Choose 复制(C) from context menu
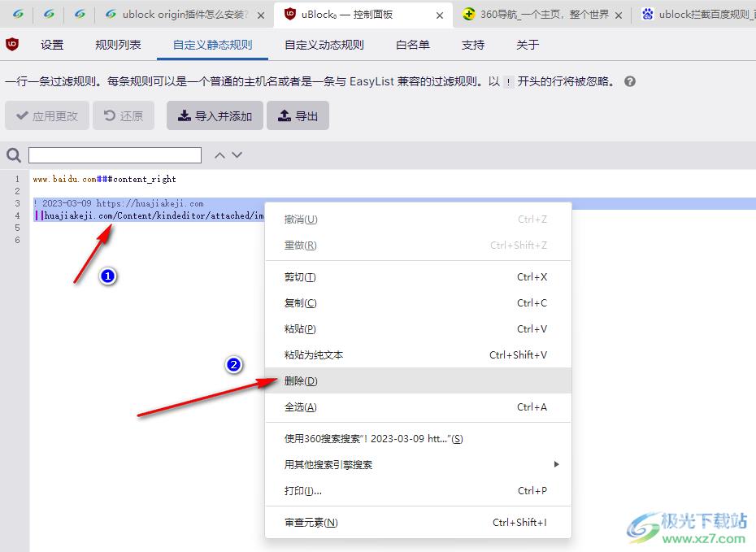The width and height of the screenshot is (756, 552). [x=418, y=303]
